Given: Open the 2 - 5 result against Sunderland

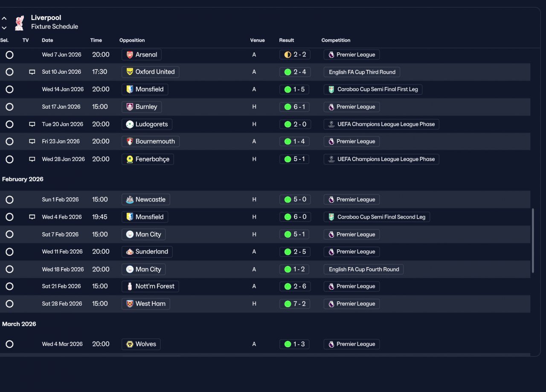Looking at the screenshot, I should click(295, 252).
